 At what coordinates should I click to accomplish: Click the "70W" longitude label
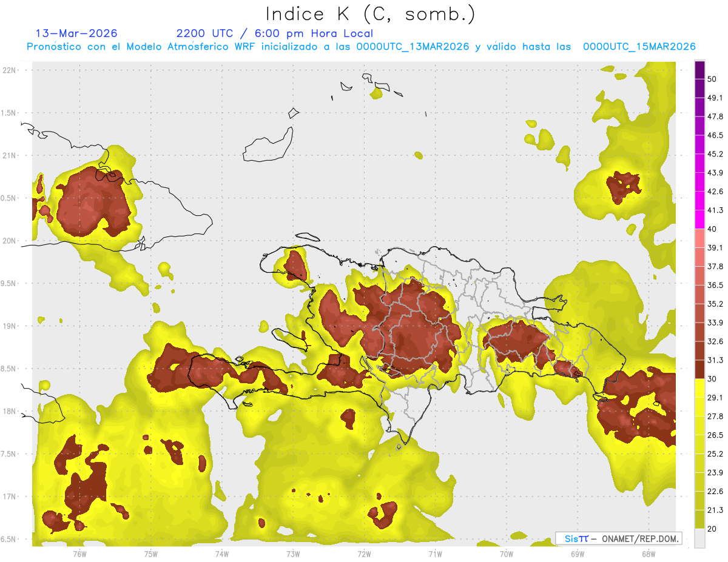pos(506,554)
